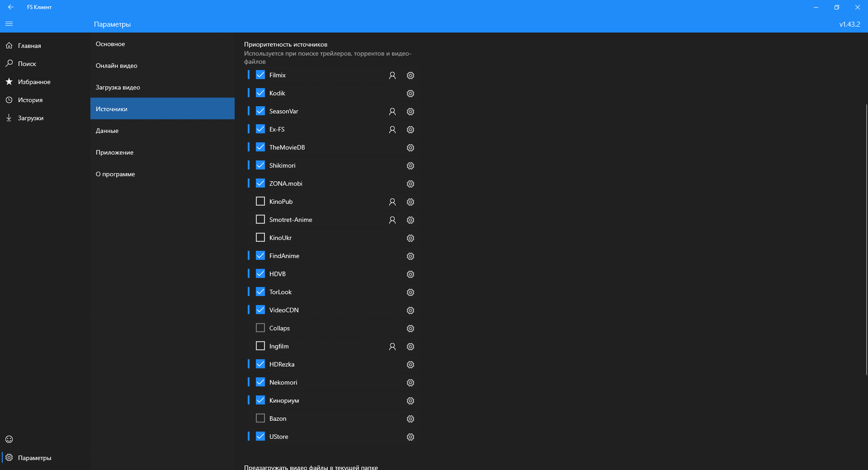Open Collaps settings gear
The width and height of the screenshot is (868, 470).
coord(410,329)
